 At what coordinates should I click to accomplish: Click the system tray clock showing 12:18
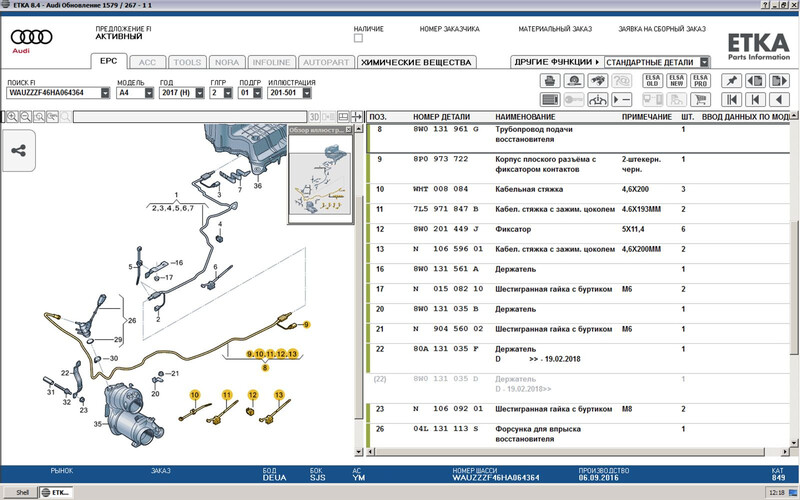[776, 492]
